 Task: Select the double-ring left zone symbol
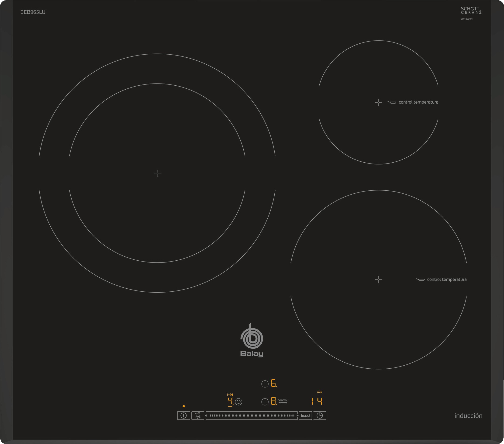click(238, 402)
